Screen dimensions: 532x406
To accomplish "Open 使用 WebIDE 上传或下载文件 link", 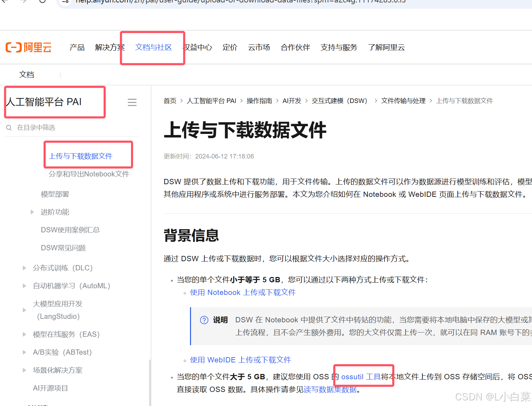I will point(241,360).
